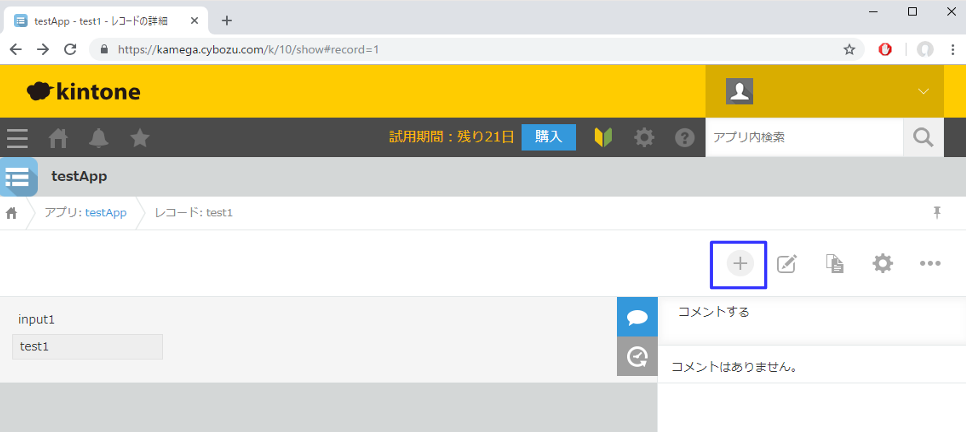This screenshot has height=432, width=966.
Task: Bookmark the page with the star icon
Action: click(x=849, y=49)
